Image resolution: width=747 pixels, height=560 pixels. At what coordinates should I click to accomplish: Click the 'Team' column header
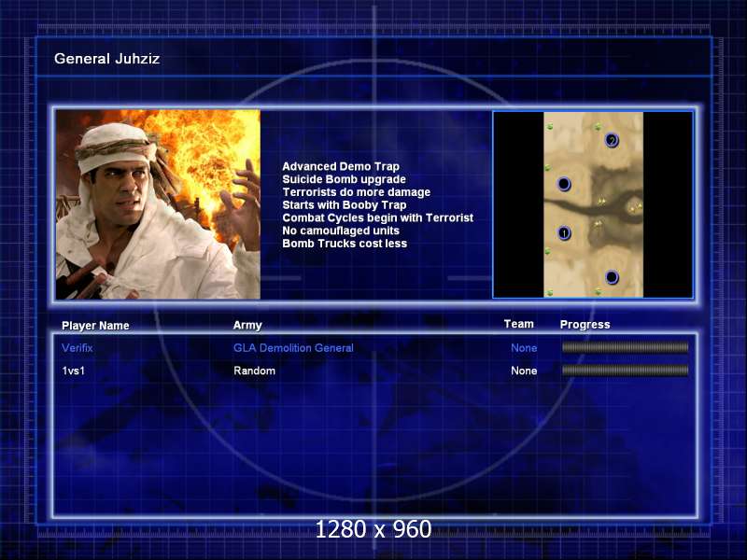click(519, 324)
